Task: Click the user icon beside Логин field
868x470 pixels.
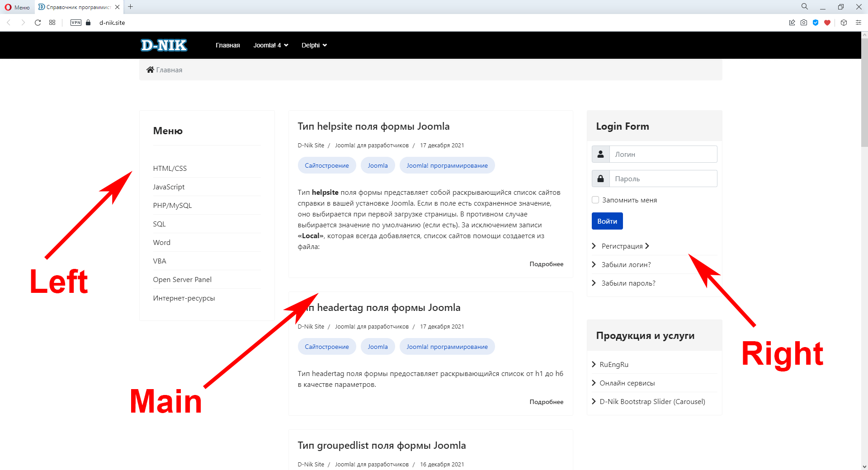Action: coord(601,154)
